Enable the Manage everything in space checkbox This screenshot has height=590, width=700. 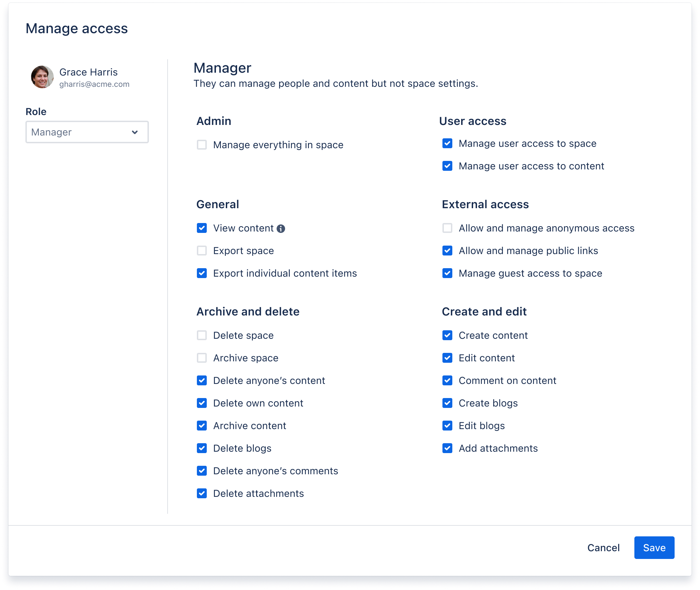click(x=201, y=145)
